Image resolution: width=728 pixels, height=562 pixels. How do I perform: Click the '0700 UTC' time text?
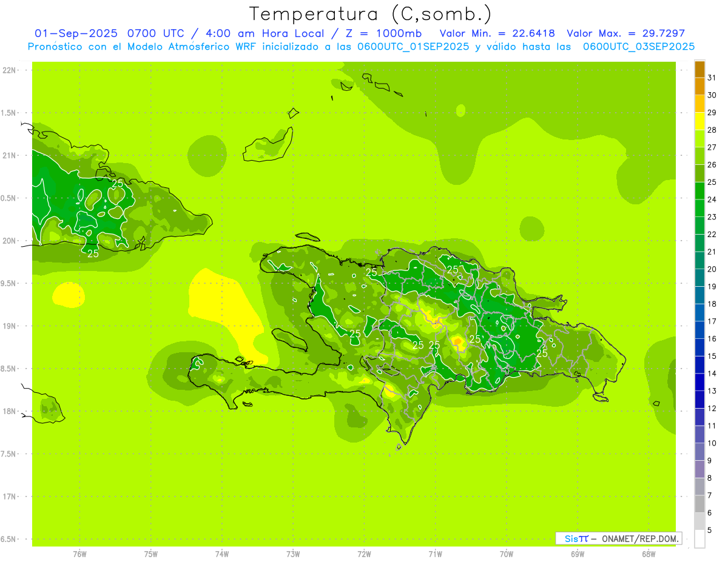[156, 33]
